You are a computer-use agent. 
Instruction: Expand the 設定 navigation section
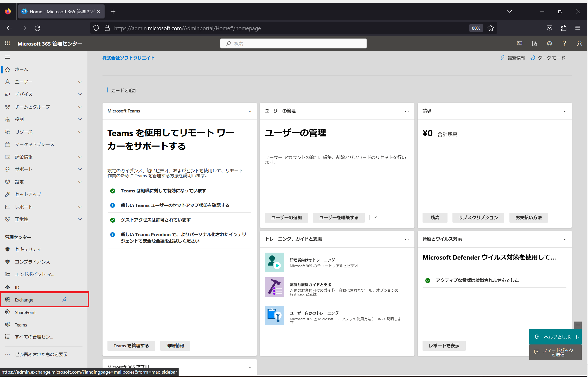point(80,182)
